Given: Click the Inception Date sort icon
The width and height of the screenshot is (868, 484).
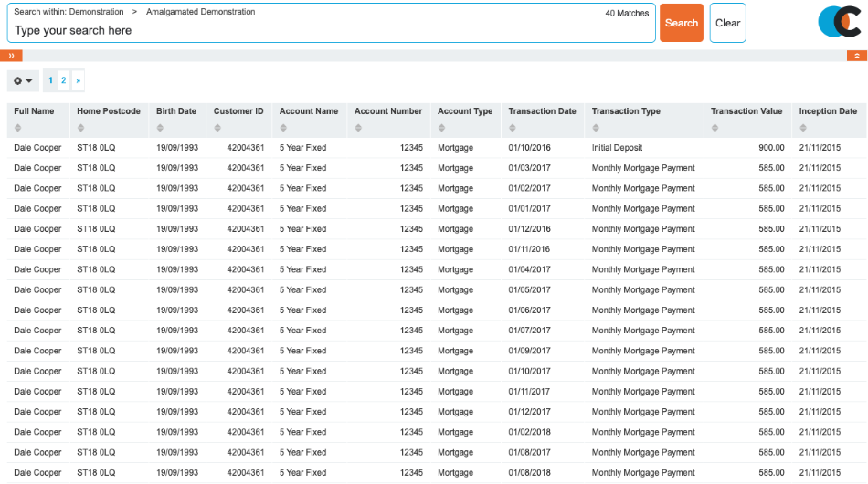Looking at the screenshot, I should pyautogui.click(x=803, y=128).
